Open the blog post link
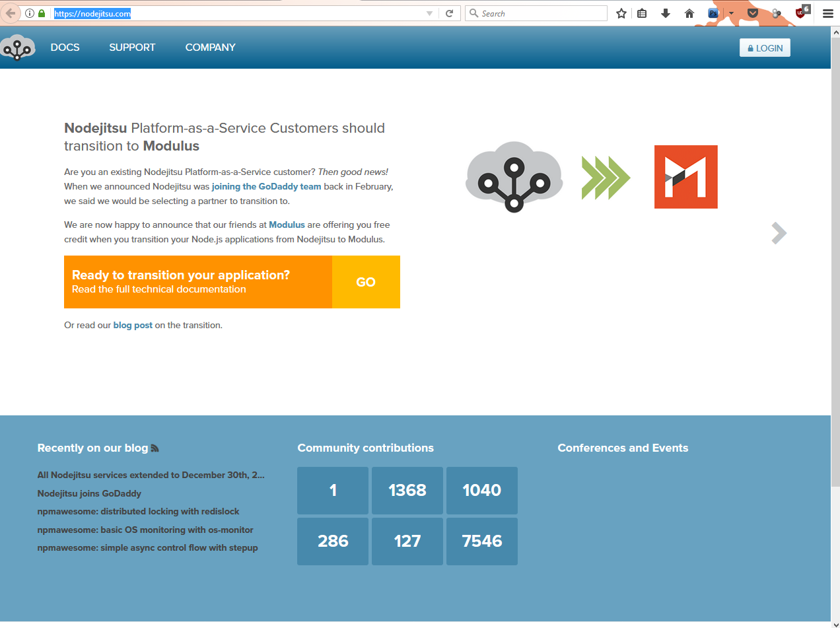Image resolution: width=840 pixels, height=628 pixels. point(133,325)
